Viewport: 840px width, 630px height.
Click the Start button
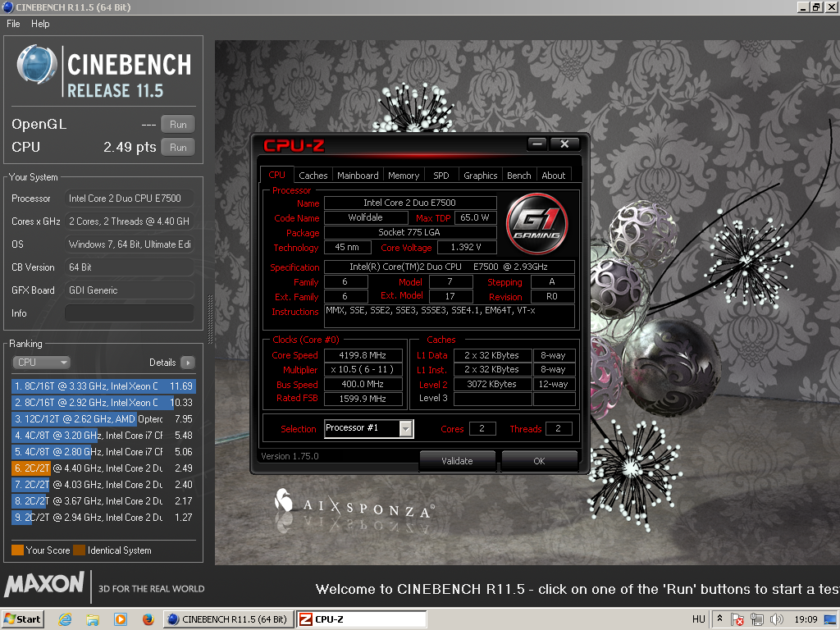[x=22, y=619]
